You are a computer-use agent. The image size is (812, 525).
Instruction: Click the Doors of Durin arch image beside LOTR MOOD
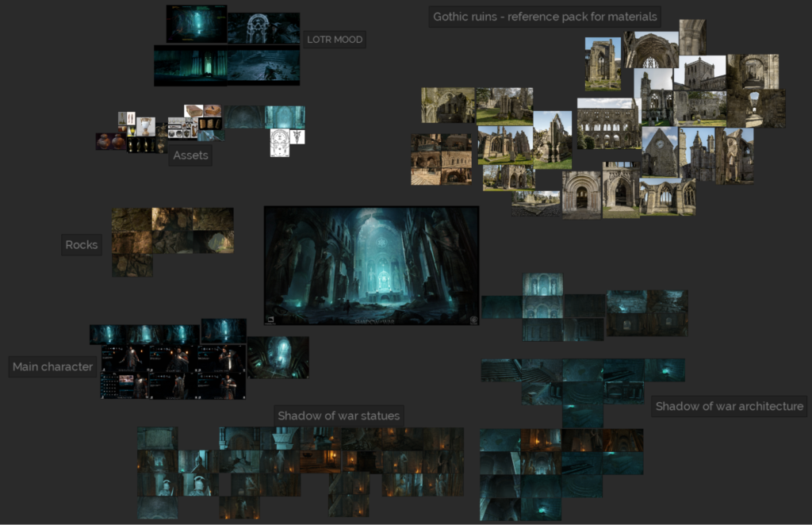(x=263, y=29)
